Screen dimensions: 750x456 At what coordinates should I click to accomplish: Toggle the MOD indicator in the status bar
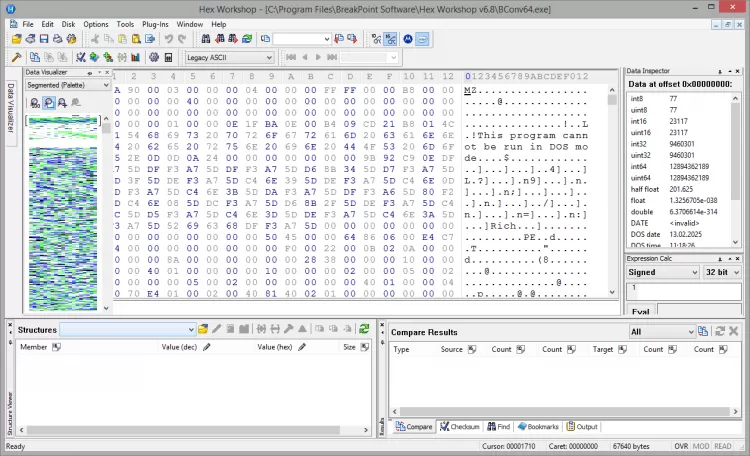(702, 446)
